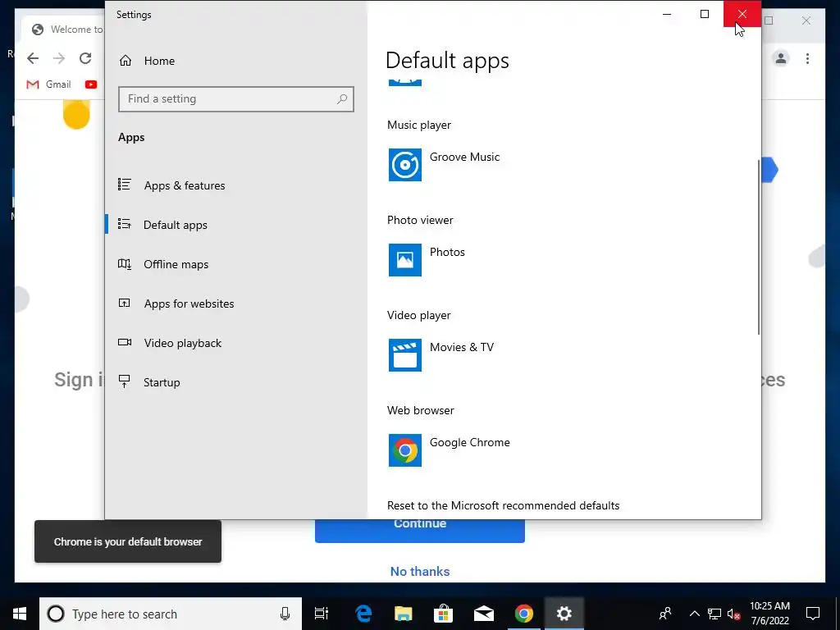Show hidden system tray icons
This screenshot has height=630, width=840.
[x=694, y=614]
